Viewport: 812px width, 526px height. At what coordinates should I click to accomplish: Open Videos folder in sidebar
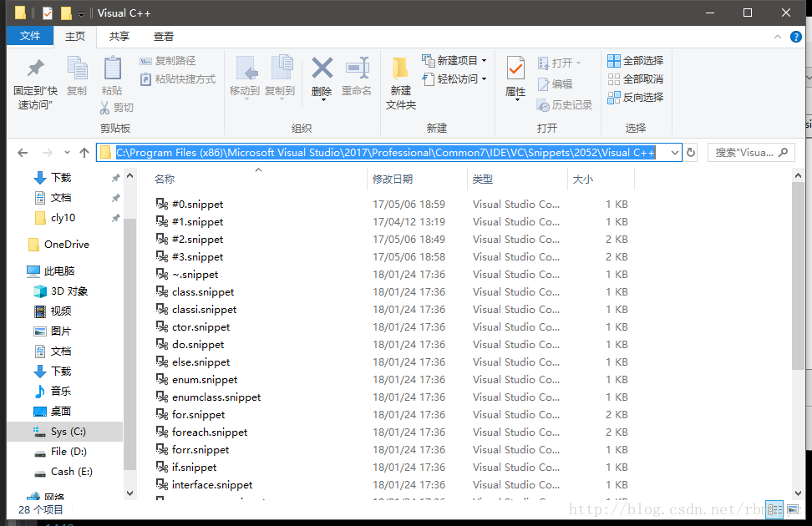(53, 311)
